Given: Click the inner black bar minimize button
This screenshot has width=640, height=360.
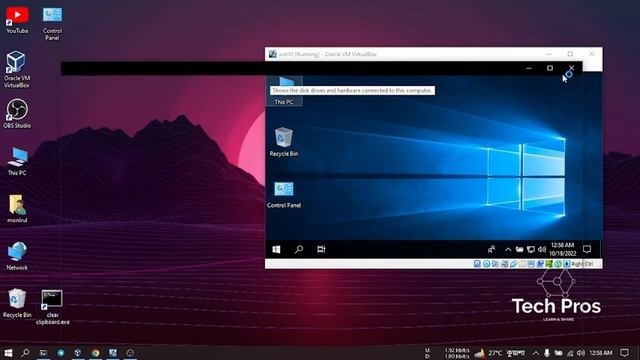Looking at the screenshot, I should [529, 68].
